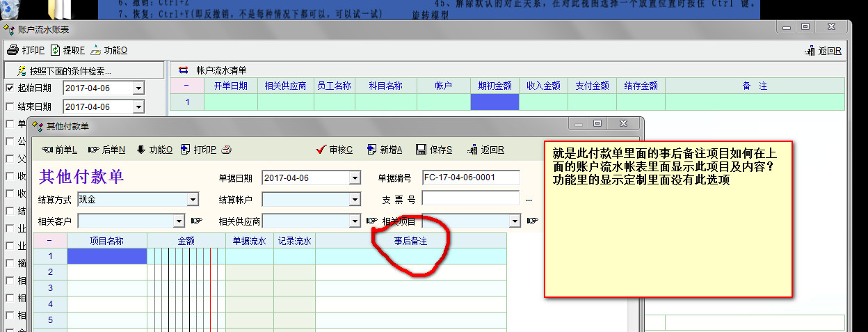
Task: Open the 单据日期 date dropdown
Action: tap(355, 178)
